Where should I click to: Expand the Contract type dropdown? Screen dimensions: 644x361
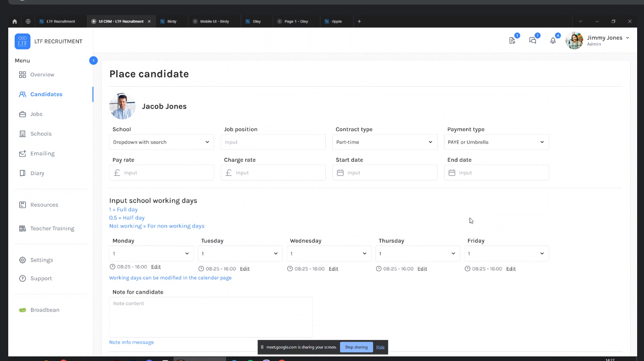point(384,142)
